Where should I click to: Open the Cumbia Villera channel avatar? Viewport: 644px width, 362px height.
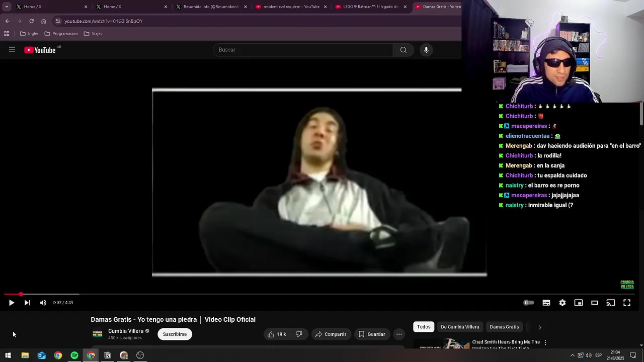98,334
